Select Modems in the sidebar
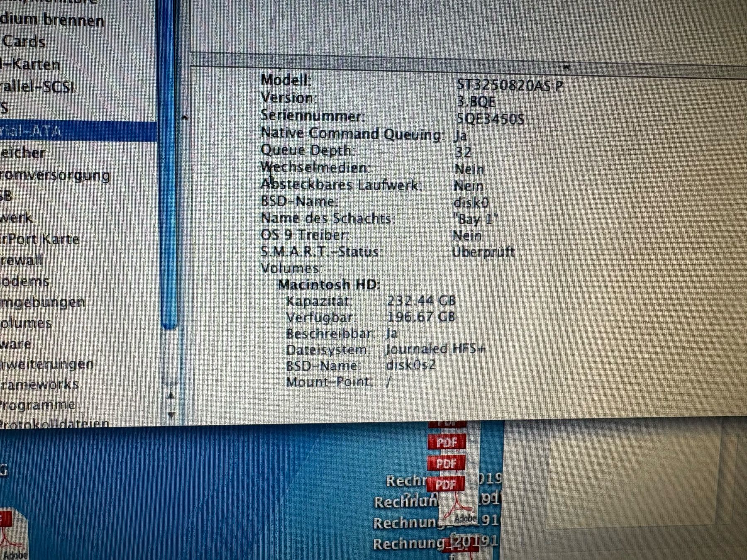The height and width of the screenshot is (560, 747). [x=24, y=282]
